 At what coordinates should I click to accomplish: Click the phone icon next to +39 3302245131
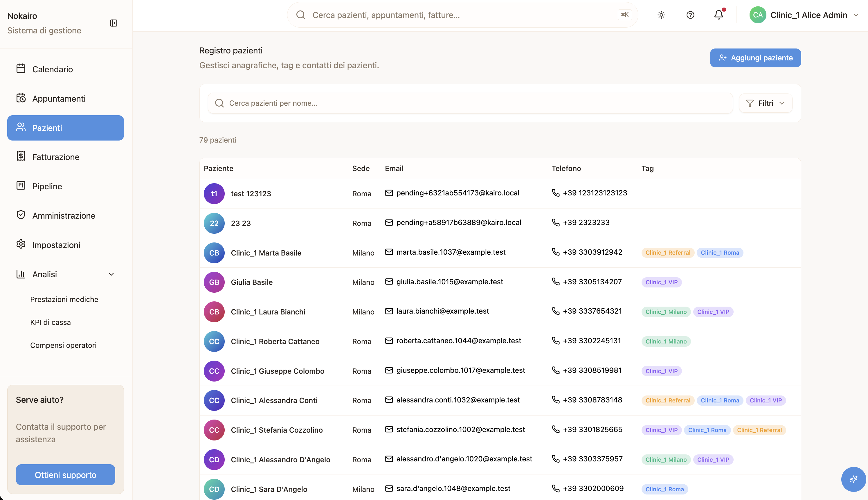(556, 341)
